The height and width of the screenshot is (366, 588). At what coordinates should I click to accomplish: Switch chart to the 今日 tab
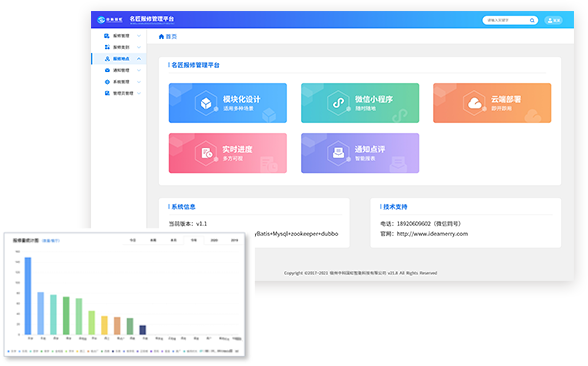133,240
